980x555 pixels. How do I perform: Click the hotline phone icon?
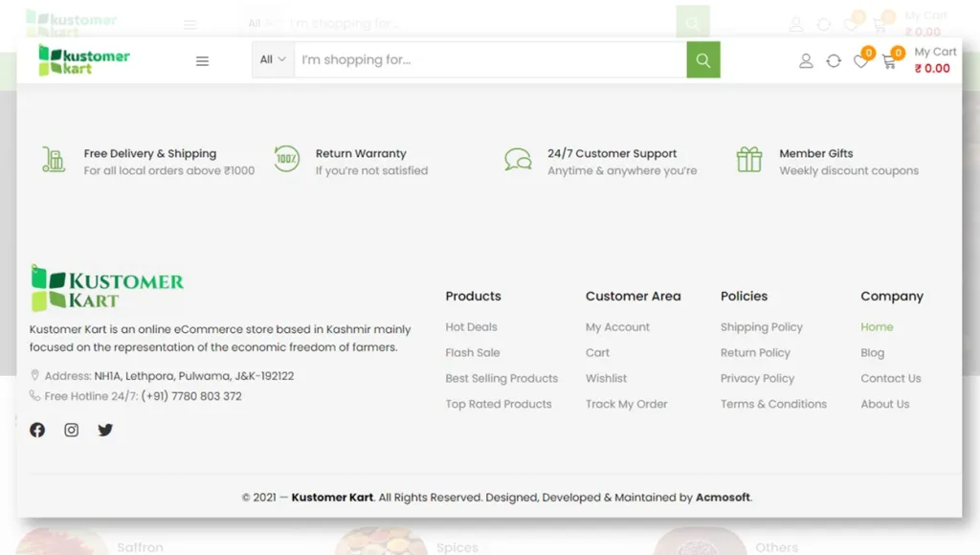click(x=34, y=395)
